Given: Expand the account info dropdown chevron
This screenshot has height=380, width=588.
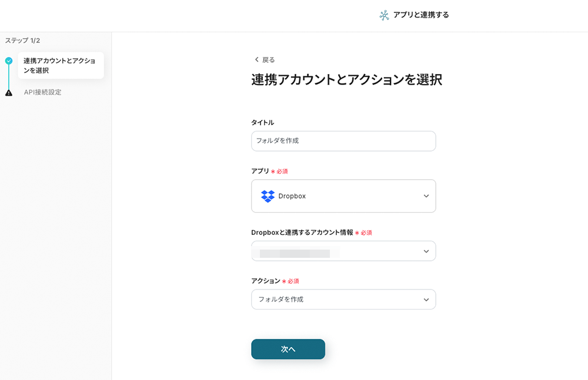Looking at the screenshot, I should pos(426,251).
